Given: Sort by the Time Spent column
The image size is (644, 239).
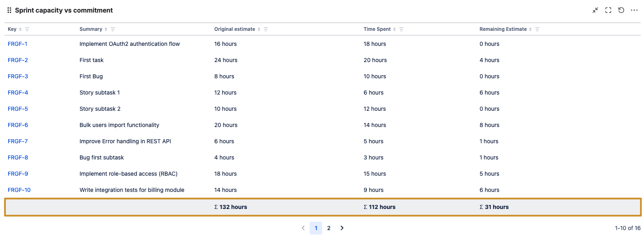Looking at the screenshot, I should [394, 29].
